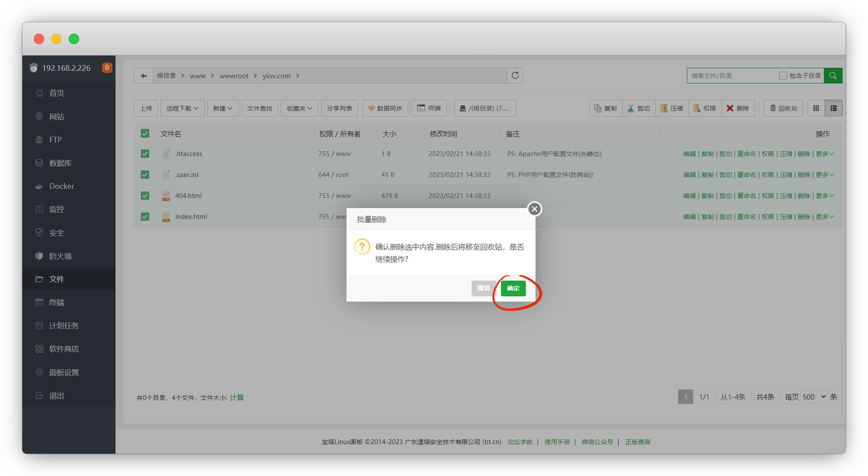Switch to grid view icon
Screen dimensions: 868x476
click(x=816, y=108)
